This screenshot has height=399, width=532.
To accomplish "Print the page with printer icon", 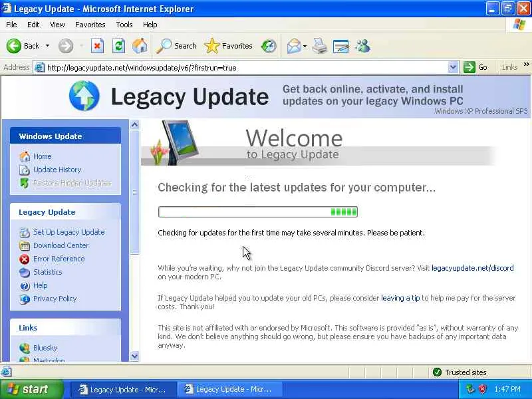I will point(320,46).
